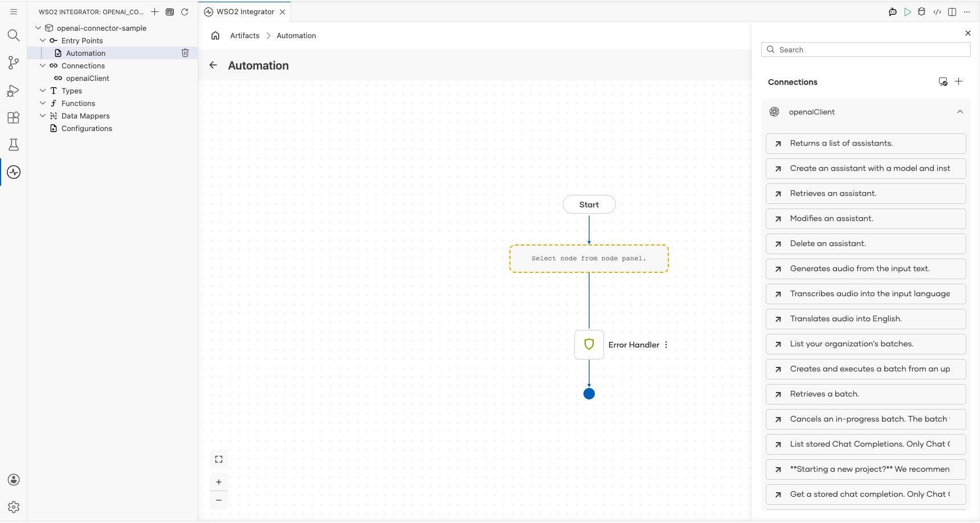Viewport: 980px width, 523px height.
Task: Select Automation entry in sidebar tree
Action: [x=112, y=53]
